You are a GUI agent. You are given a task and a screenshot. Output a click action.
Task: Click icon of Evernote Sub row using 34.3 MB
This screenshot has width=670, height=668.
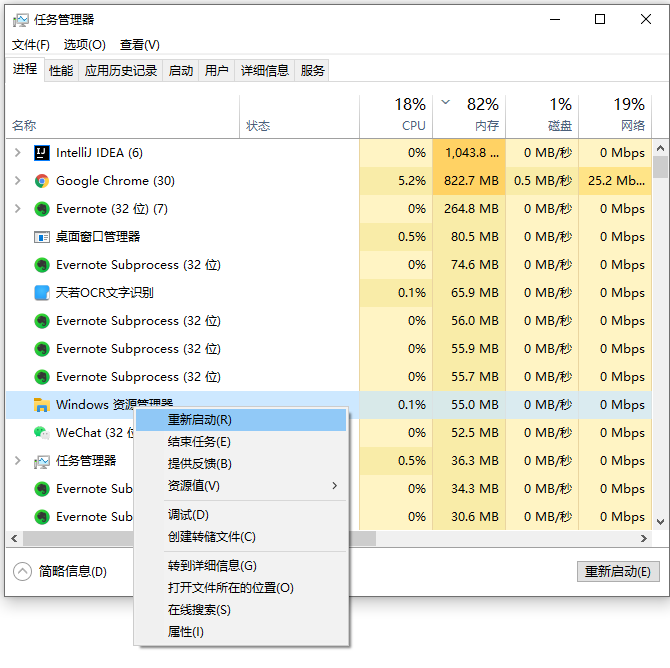point(41,489)
